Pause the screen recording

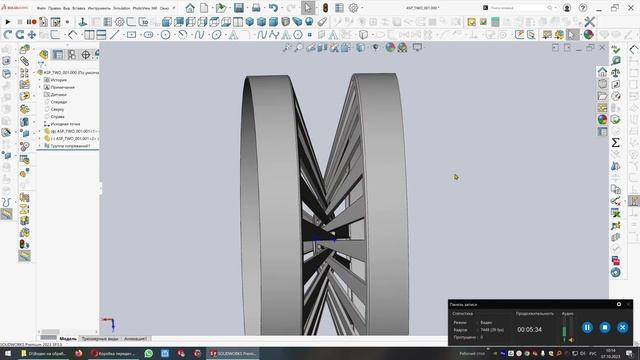[x=587, y=327]
